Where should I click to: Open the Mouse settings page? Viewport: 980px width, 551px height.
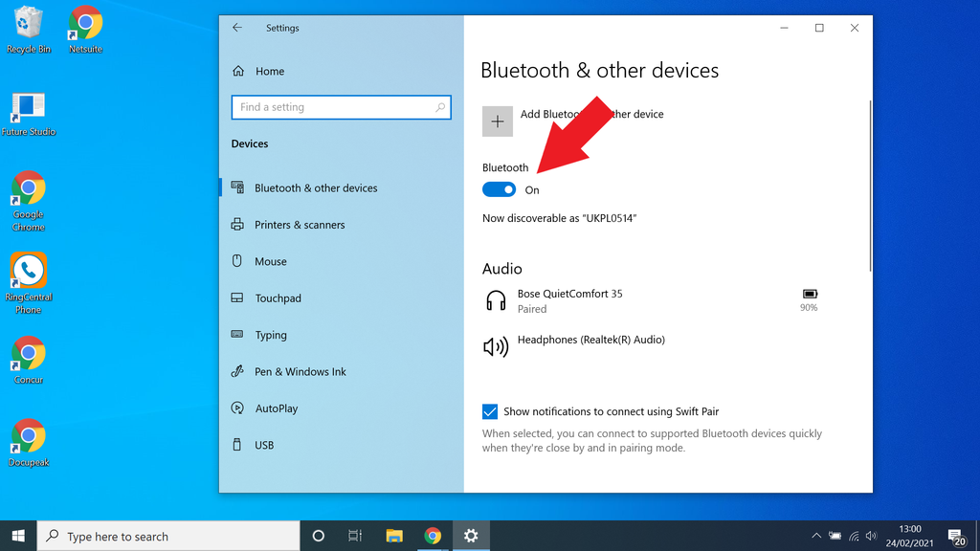click(x=271, y=260)
